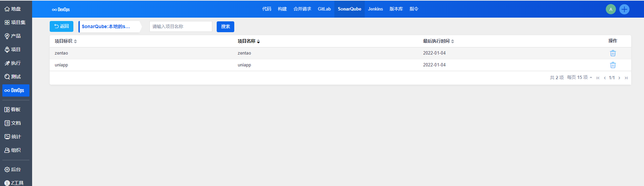Go to next page
Viewport: 644px width, 186px height.
[619, 78]
